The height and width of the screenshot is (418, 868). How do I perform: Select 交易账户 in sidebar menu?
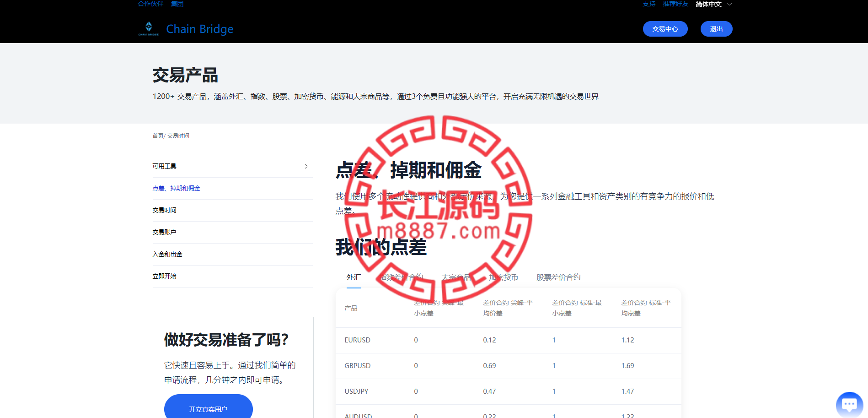point(164,232)
